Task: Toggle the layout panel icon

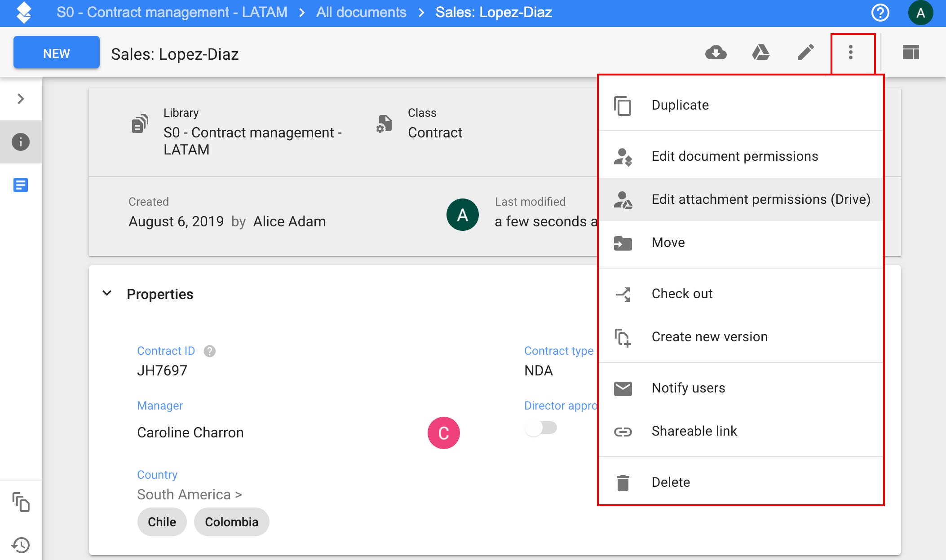Action: [911, 53]
